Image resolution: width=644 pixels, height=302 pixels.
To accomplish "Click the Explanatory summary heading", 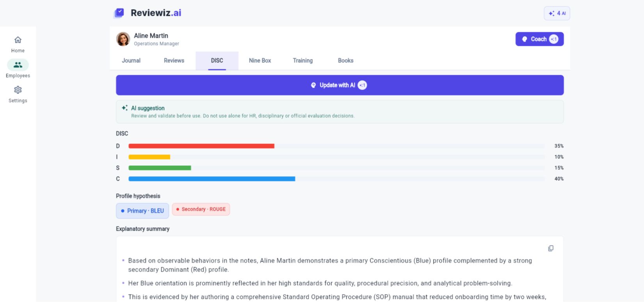I will (x=143, y=229).
